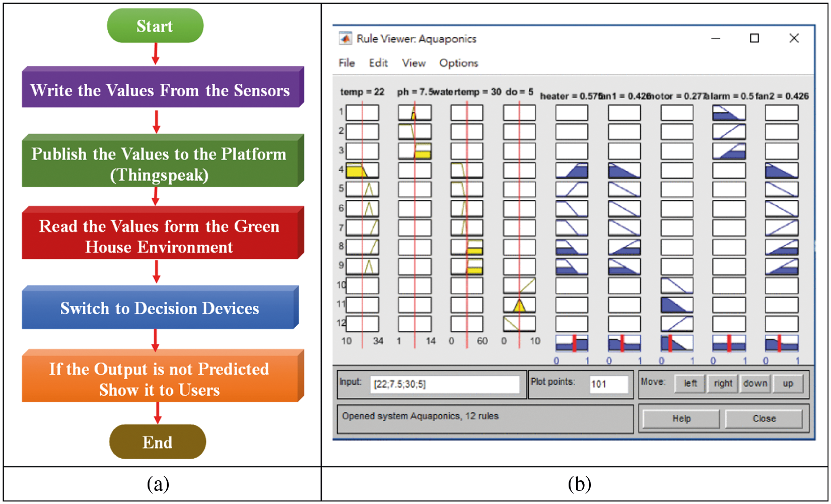Open the File menu
The image size is (831, 504).
347,63
